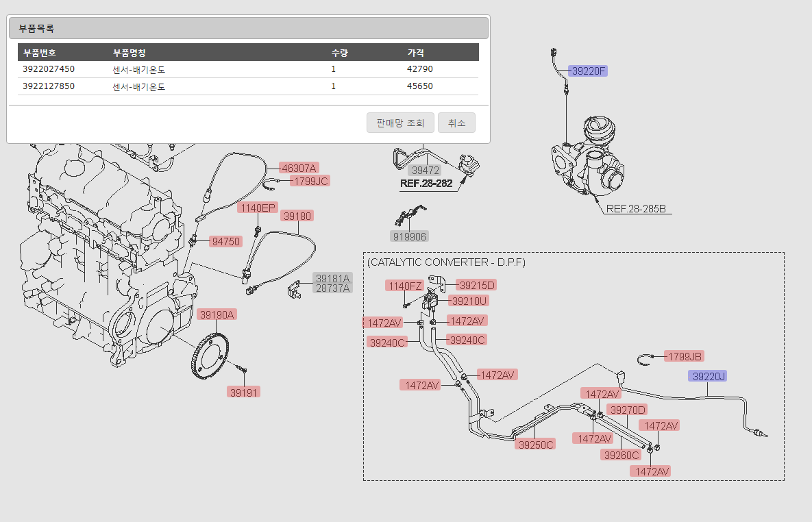The height and width of the screenshot is (522, 812).
Task: Select the 39210U sensor label
Action: (469, 301)
